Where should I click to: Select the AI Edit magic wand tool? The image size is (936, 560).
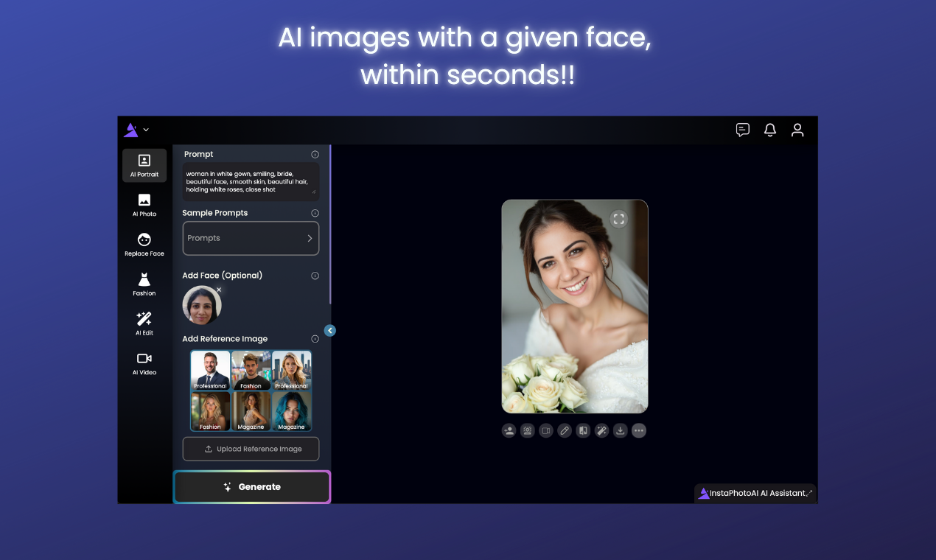point(144,323)
